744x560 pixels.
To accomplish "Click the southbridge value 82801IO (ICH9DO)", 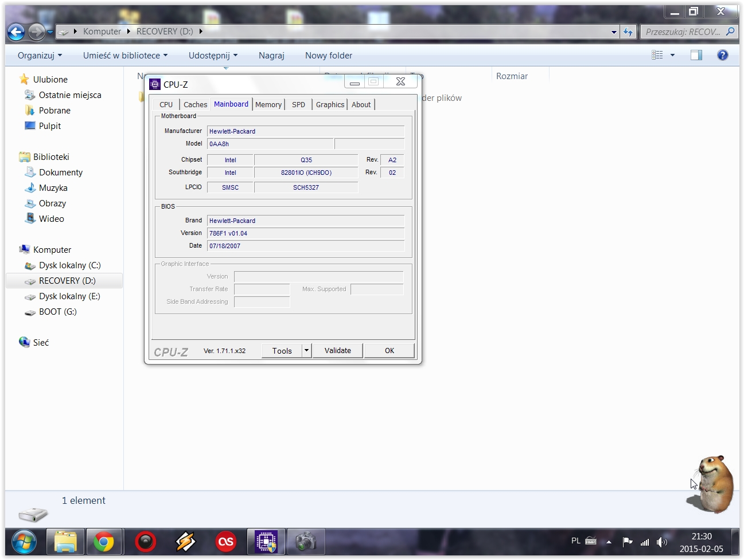I will 306,173.
